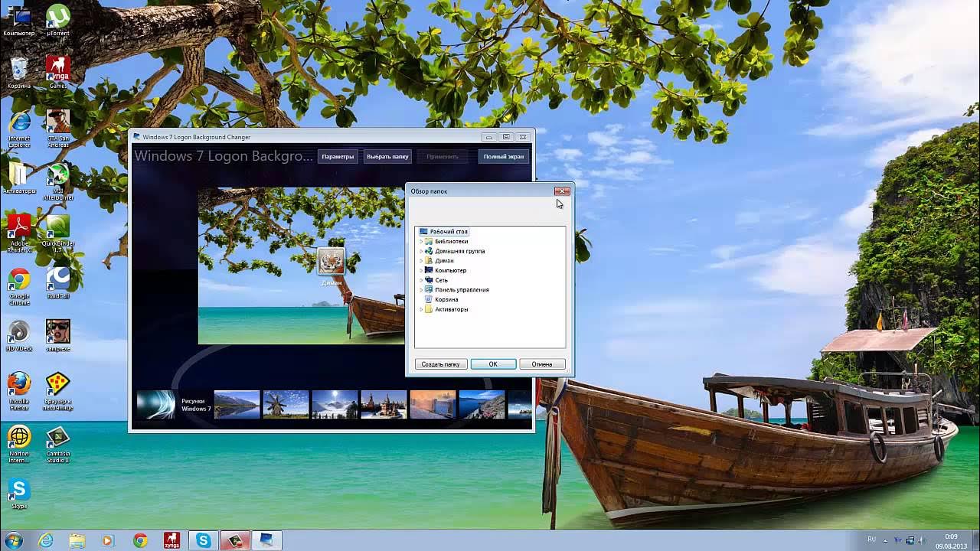Expand the Диман tree node
The width and height of the screenshot is (980, 551).
pyautogui.click(x=421, y=261)
